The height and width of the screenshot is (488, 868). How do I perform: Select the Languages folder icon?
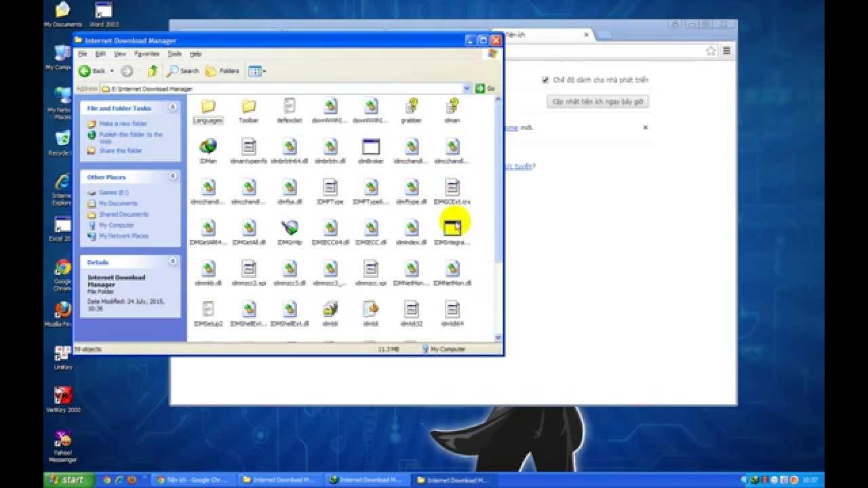point(208,106)
